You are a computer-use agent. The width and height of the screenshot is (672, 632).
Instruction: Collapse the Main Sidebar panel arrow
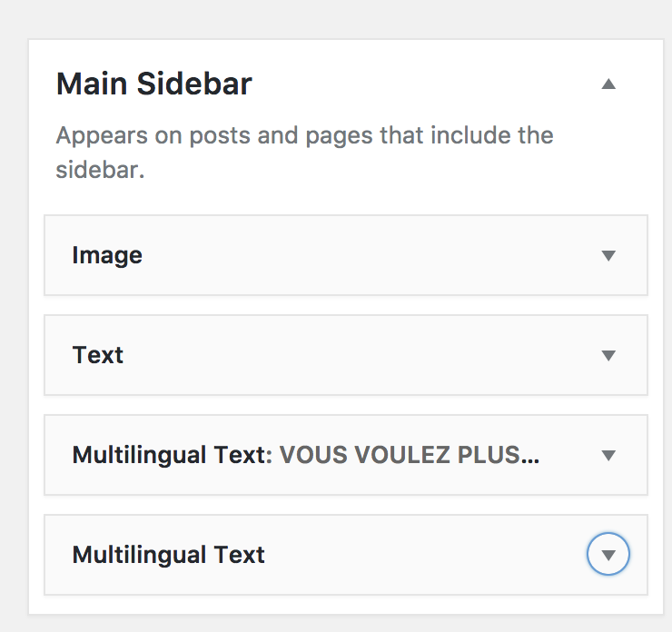(608, 84)
